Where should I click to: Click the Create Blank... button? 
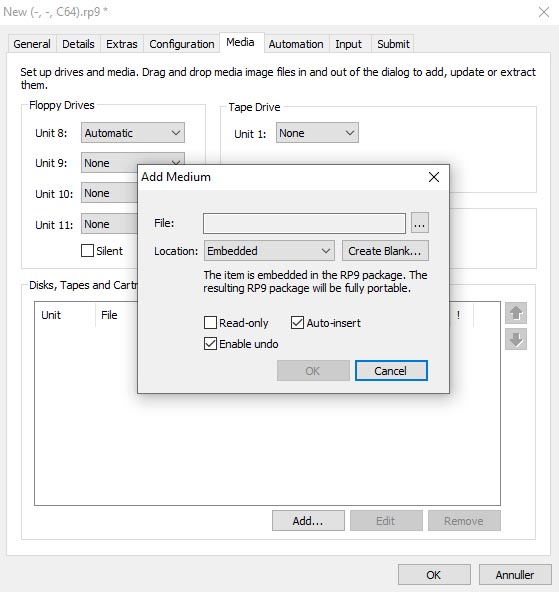coord(385,251)
